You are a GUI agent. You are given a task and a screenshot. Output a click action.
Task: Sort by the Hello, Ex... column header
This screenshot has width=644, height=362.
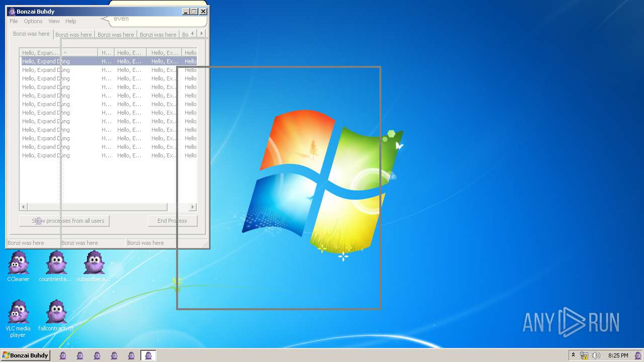165,52
